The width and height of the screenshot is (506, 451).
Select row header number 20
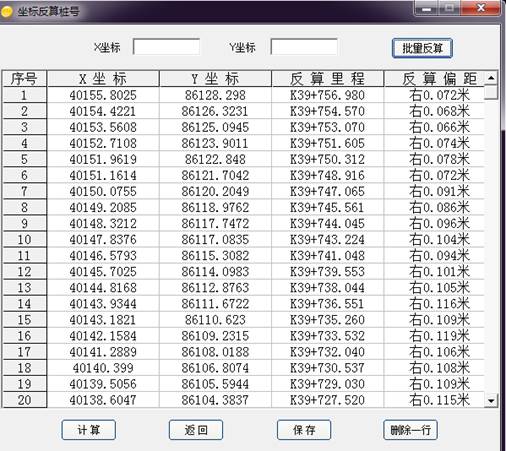point(24,400)
